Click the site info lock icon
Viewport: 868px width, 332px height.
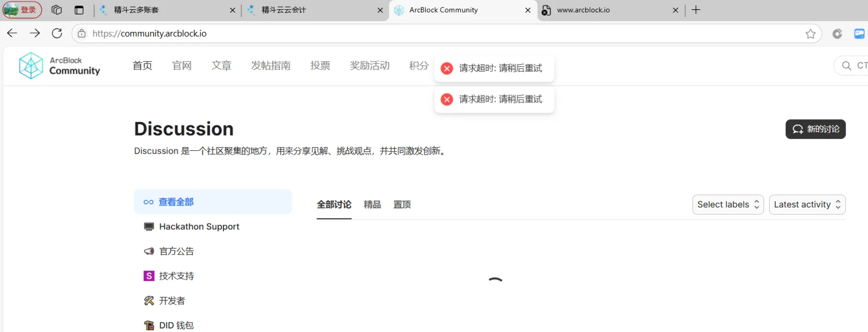click(81, 34)
